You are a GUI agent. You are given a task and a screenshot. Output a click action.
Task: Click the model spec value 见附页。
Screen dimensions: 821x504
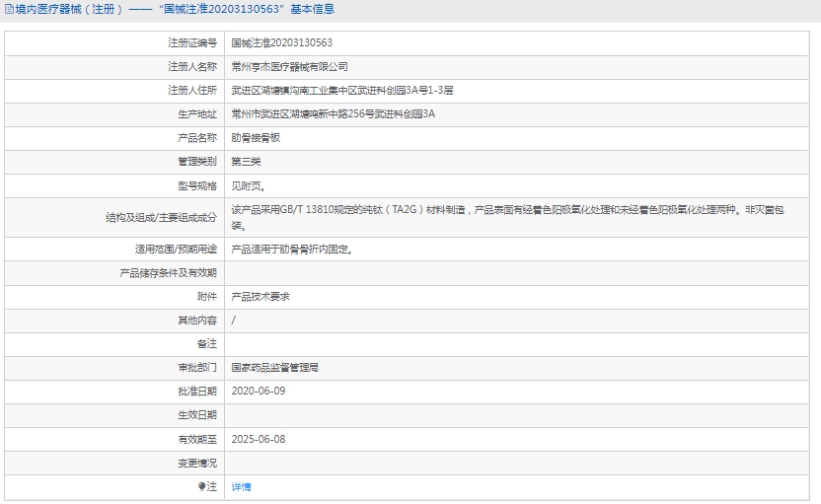[x=249, y=185]
